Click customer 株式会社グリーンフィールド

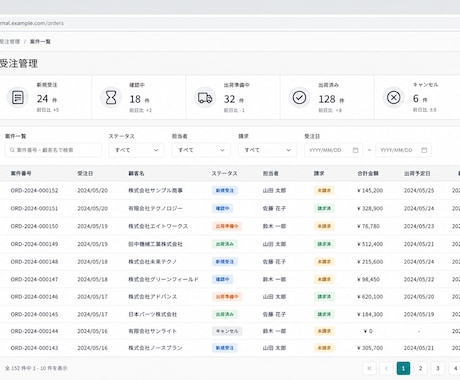pyautogui.click(x=164, y=279)
